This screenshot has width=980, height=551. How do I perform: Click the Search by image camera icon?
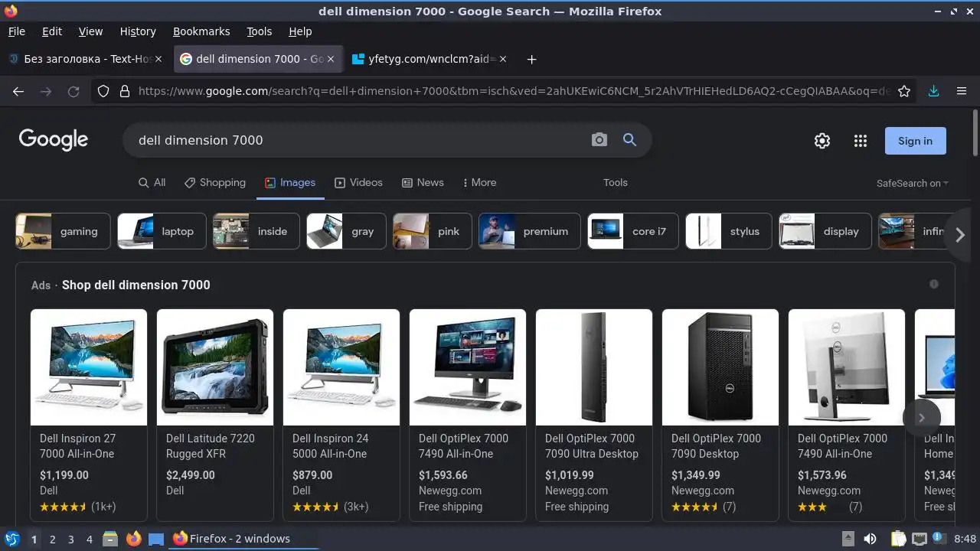pyautogui.click(x=599, y=140)
